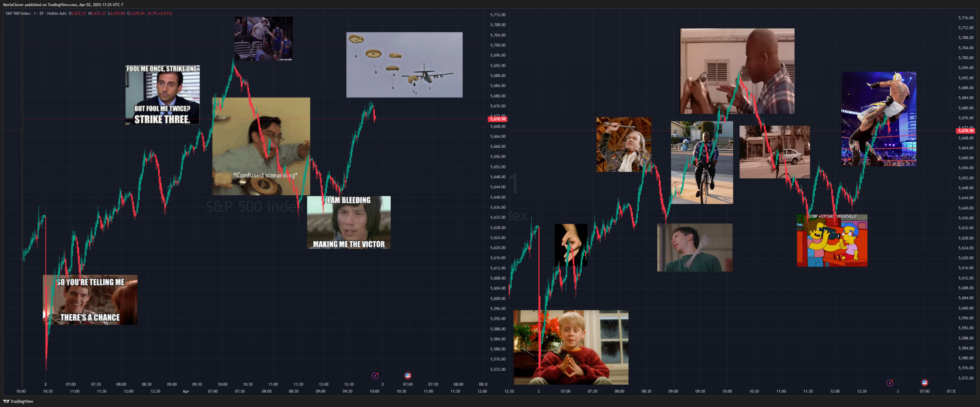Click the +0.01% change value

coord(165,13)
